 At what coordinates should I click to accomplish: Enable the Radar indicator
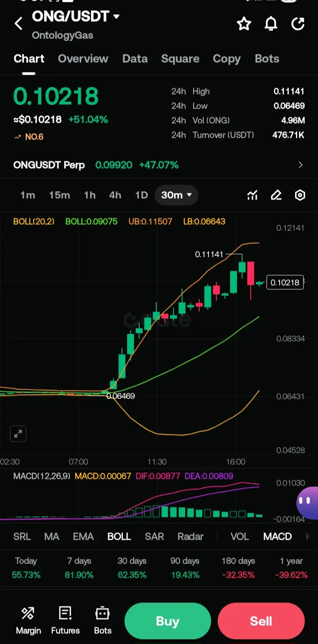pos(190,537)
